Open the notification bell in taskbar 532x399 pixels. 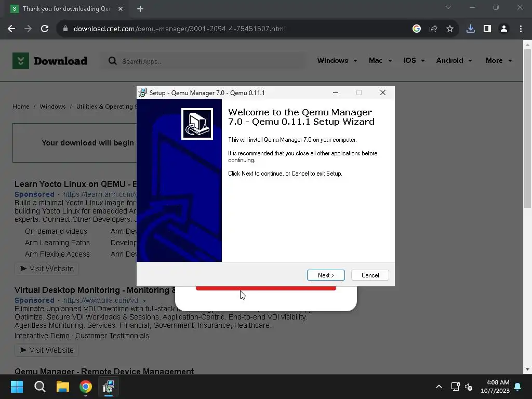click(x=518, y=387)
